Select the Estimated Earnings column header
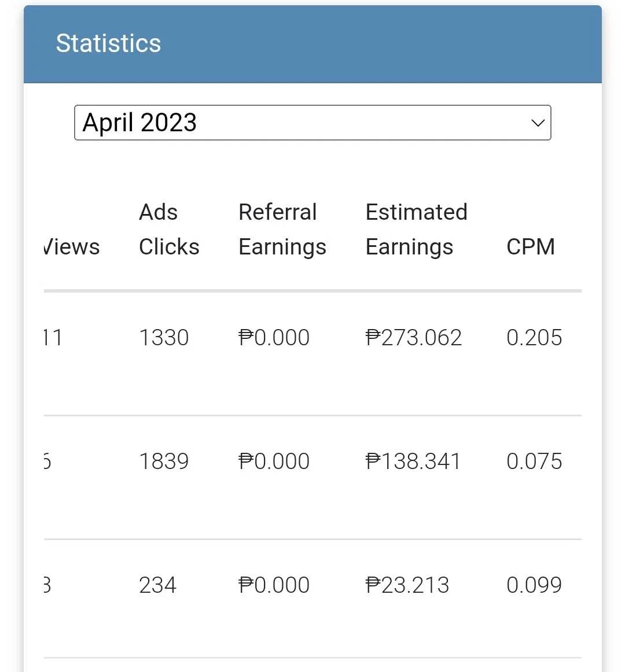Viewport: 625px width, 672px height. (x=416, y=229)
